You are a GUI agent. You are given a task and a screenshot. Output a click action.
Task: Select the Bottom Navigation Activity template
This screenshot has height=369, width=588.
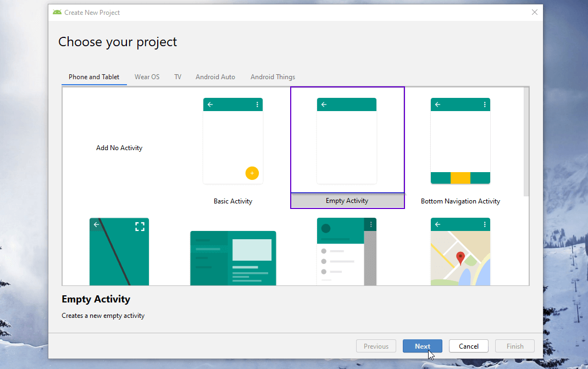pyautogui.click(x=461, y=141)
